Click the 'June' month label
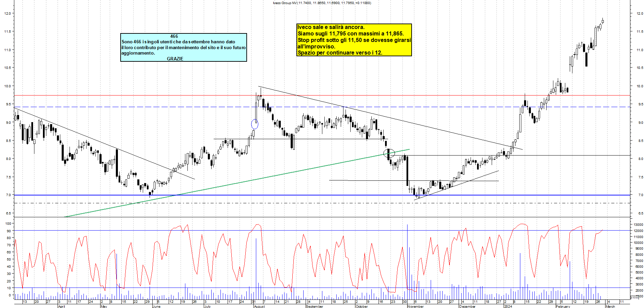Image resolution: width=644 pixels, height=308 pixels. [x=156, y=306]
